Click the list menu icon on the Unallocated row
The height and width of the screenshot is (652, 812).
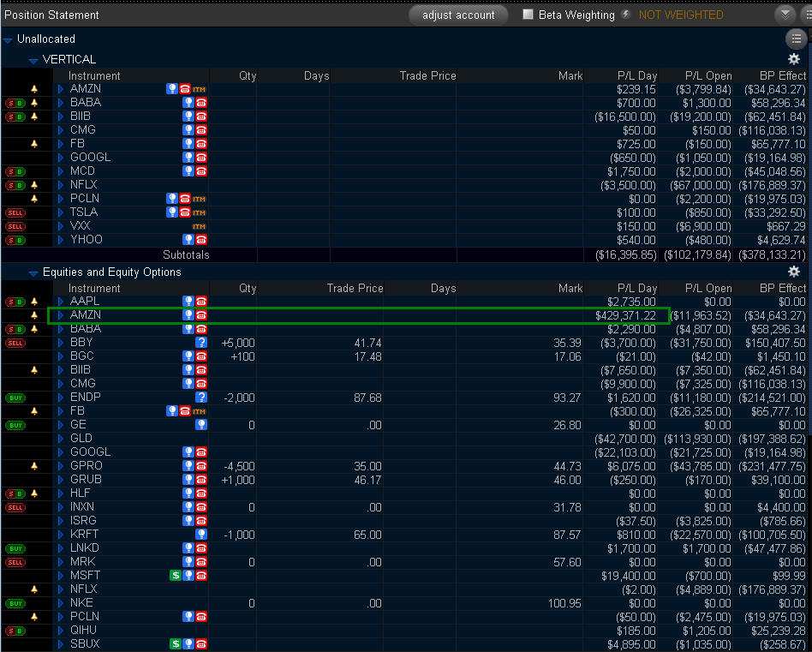pyautogui.click(x=796, y=39)
